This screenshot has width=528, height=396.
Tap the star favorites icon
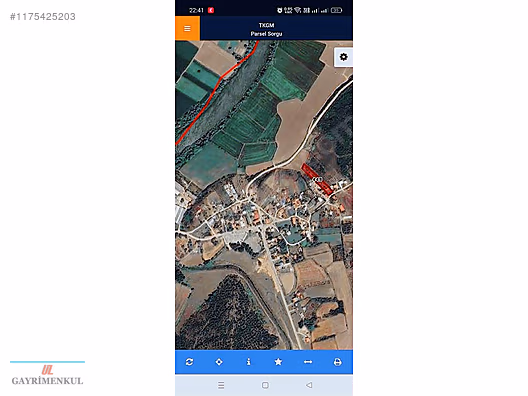point(278,362)
